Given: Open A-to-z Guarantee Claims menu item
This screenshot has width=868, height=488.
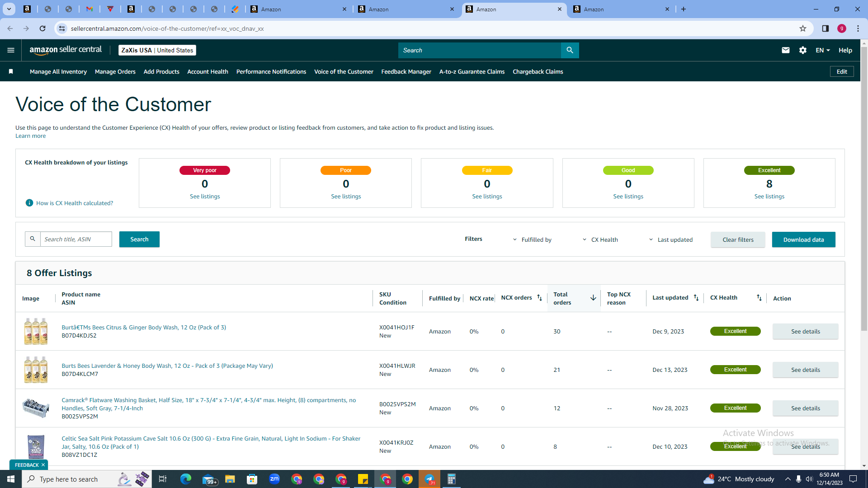Looking at the screenshot, I should (472, 71).
